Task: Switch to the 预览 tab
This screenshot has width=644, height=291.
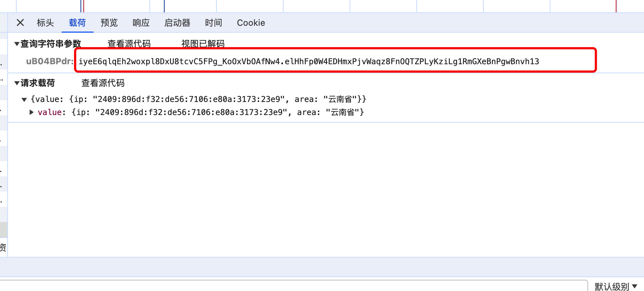Action: (109, 23)
